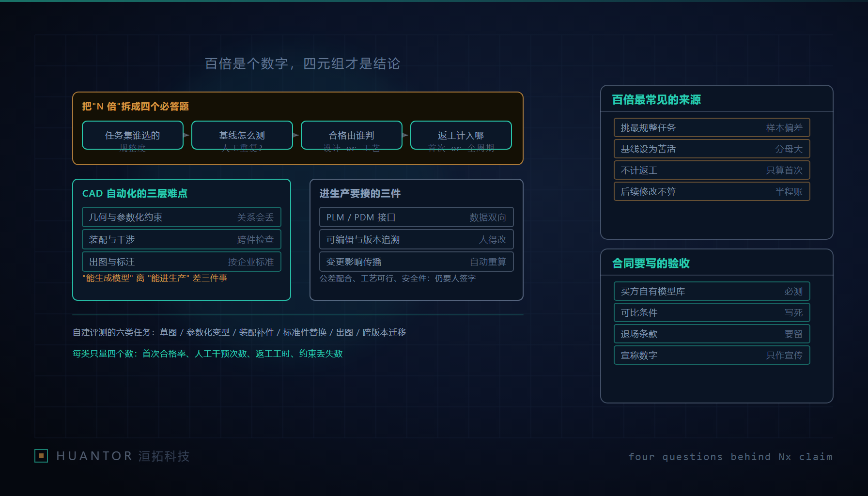Click heading 进生产要接的三件

pyautogui.click(x=360, y=193)
